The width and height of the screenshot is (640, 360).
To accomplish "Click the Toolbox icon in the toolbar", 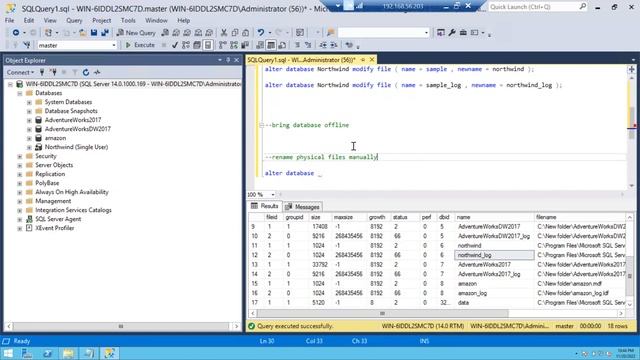I will click(463, 33).
